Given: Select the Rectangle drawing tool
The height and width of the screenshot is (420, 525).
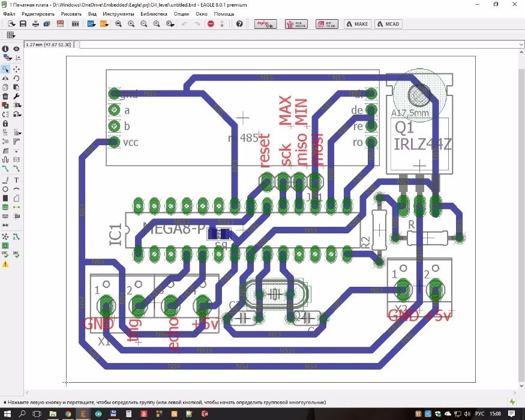Looking at the screenshot, I should (5, 198).
